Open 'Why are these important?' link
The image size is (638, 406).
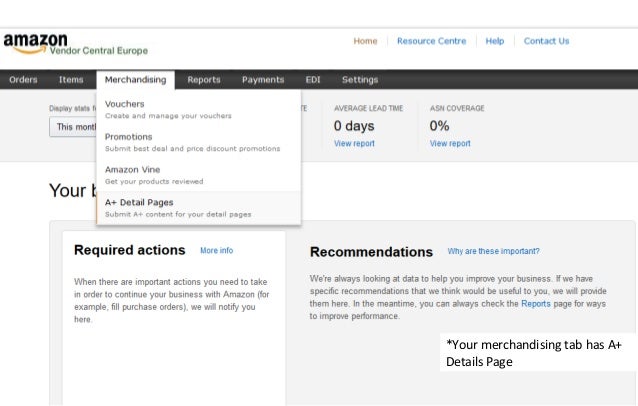click(x=493, y=251)
